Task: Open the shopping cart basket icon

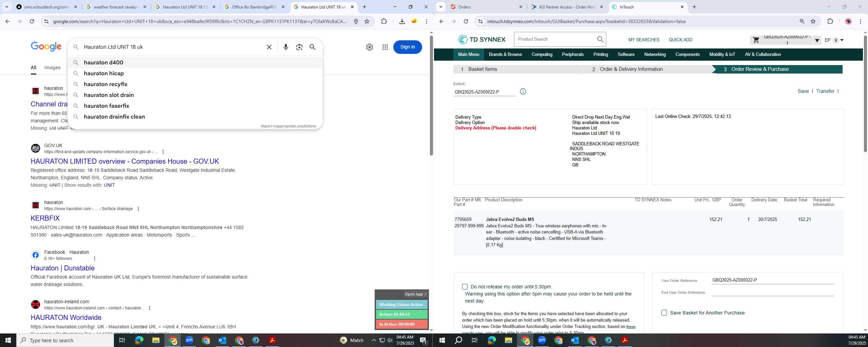Action: click(756, 40)
